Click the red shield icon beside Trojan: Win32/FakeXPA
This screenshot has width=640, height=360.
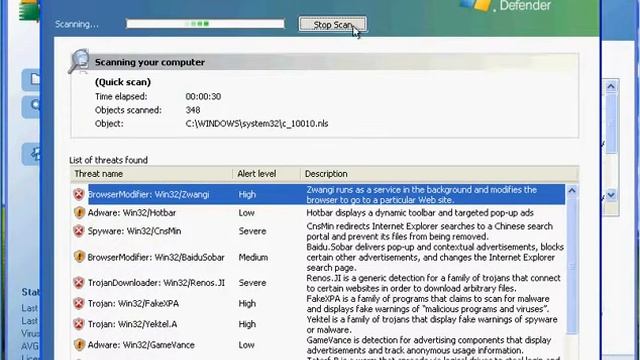coord(79,303)
